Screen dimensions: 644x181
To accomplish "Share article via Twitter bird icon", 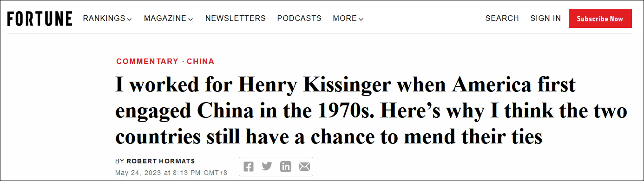I will (x=267, y=166).
